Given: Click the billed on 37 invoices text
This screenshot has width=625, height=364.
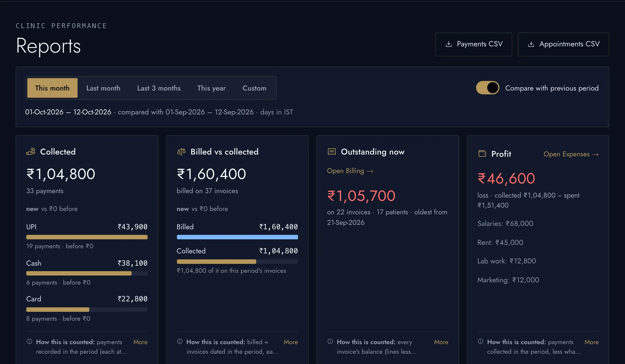Looking at the screenshot, I should (207, 191).
